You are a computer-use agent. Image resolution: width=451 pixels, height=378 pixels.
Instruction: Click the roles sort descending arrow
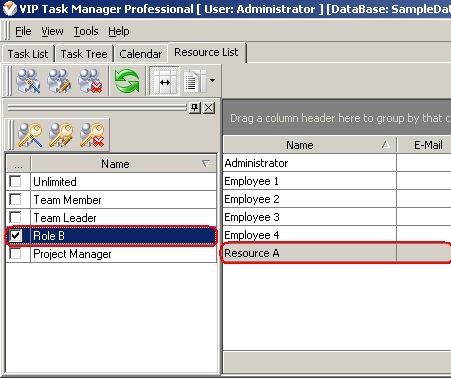coord(206,164)
